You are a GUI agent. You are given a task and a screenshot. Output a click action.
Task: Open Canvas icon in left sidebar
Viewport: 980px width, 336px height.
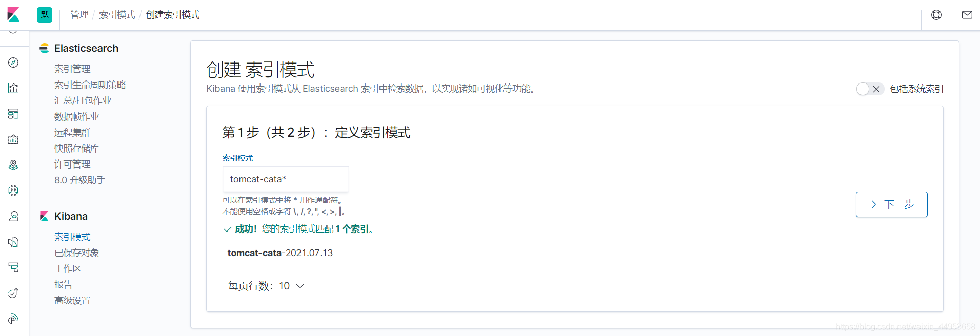click(13, 139)
